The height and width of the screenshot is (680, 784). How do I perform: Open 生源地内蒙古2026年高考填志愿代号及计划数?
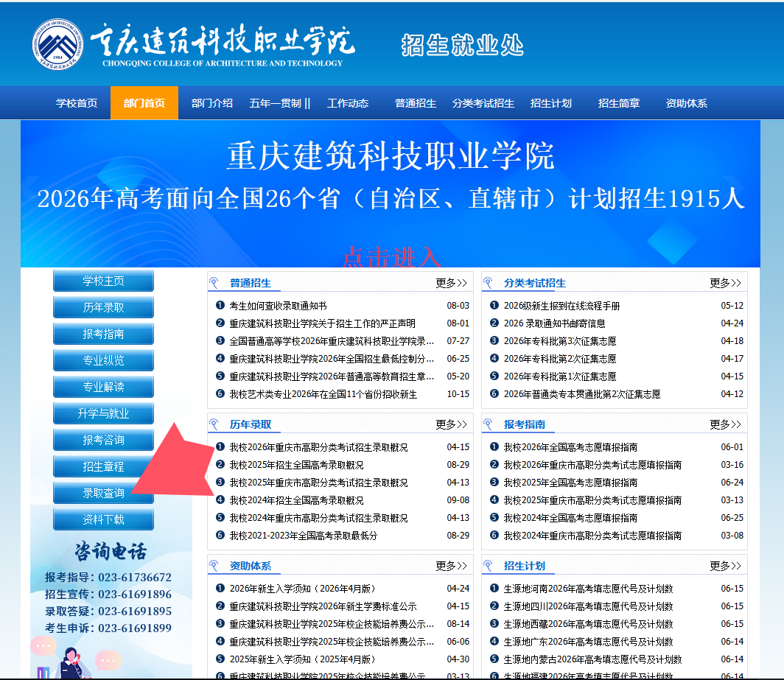tap(593, 659)
